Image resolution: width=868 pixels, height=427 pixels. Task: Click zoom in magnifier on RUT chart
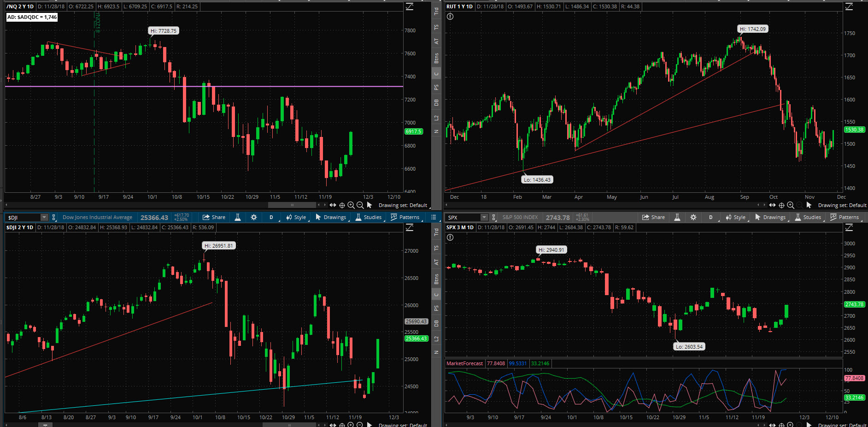[x=791, y=205]
